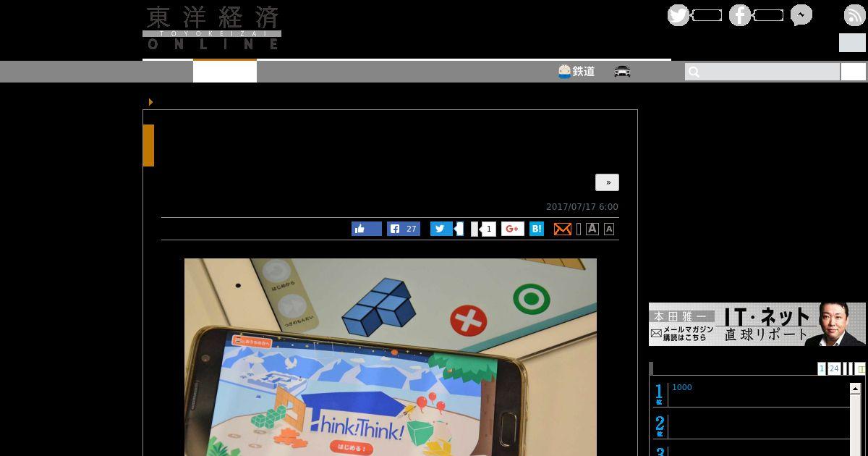This screenshot has height=456, width=868.
Task: Click the light grey button below the RSS icon
Action: [852, 43]
